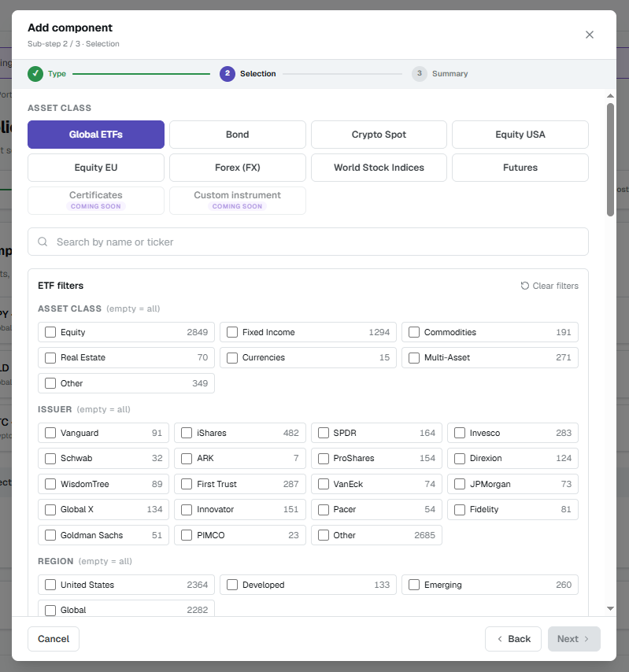Click the step 2 Selection circle
Viewport: 629px width, 672px height.
point(228,74)
